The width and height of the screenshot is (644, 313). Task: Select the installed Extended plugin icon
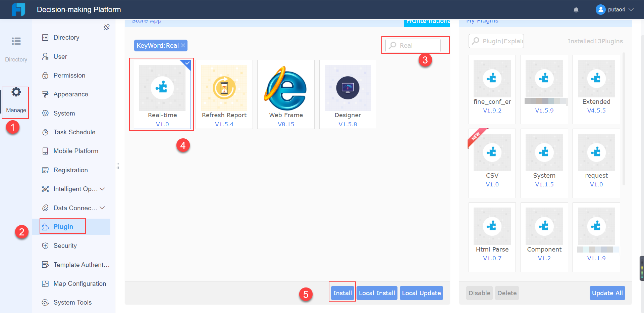click(596, 79)
